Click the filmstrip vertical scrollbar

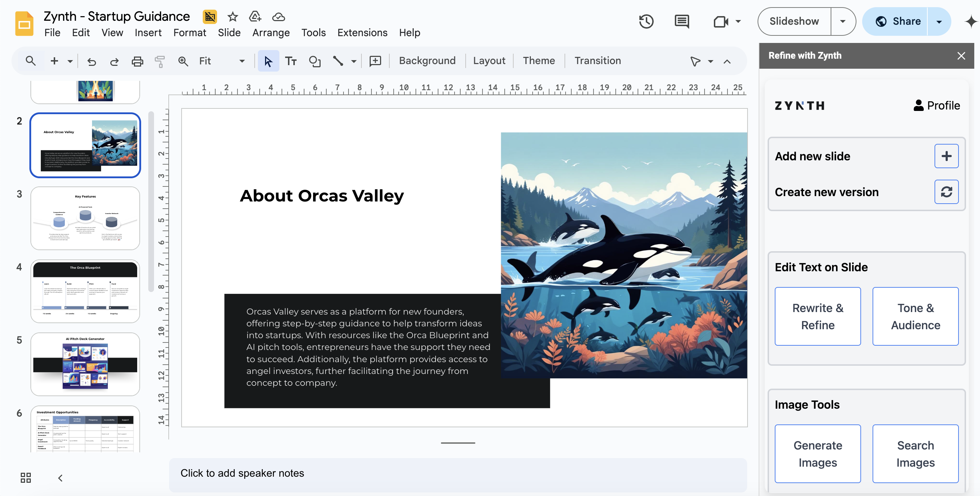pos(151,201)
